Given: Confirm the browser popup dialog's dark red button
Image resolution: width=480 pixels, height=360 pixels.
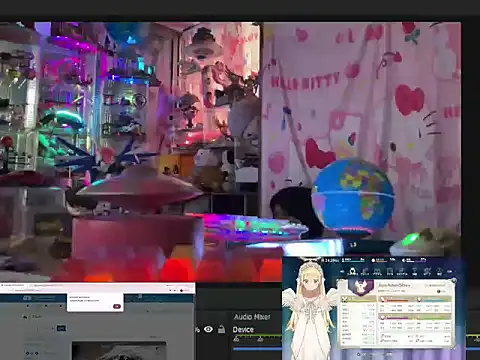Looking at the screenshot, I should [x=117, y=306].
